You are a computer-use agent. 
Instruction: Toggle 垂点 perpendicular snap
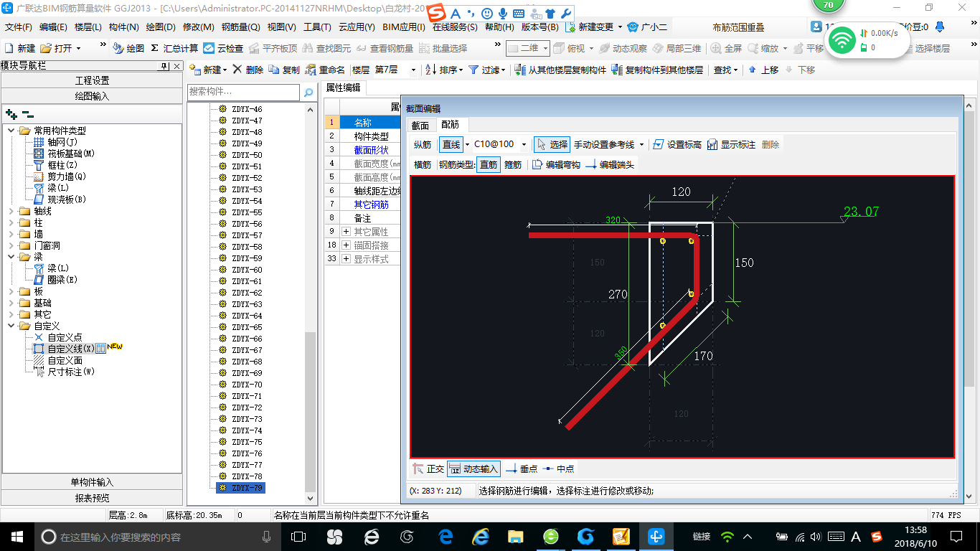click(x=522, y=468)
